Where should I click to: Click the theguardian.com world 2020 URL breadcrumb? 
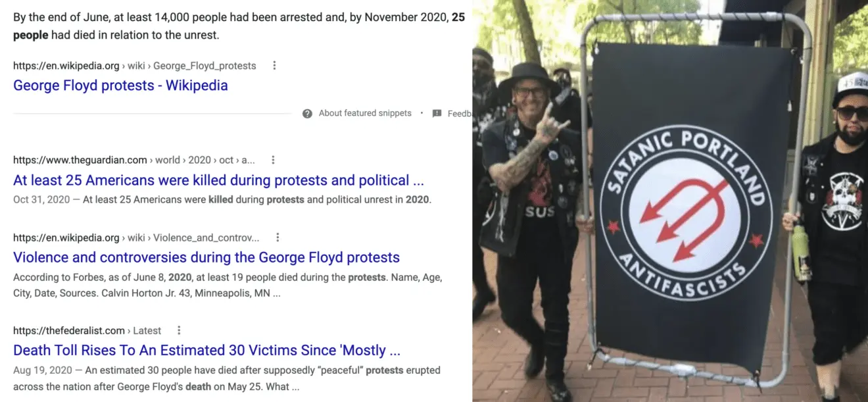pos(133,160)
